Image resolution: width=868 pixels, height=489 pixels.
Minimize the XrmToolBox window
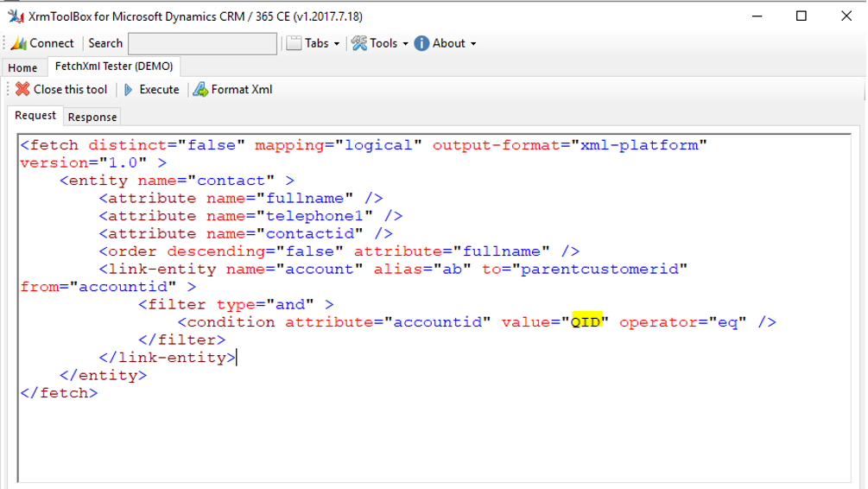[x=757, y=16]
